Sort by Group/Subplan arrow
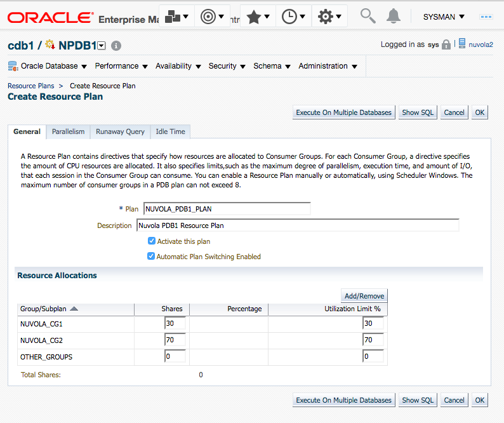The image size is (504, 423). coord(74,309)
